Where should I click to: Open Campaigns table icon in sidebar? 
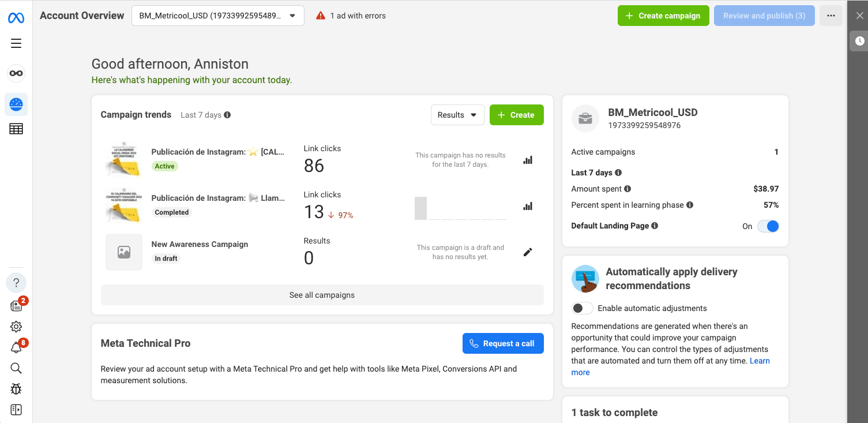click(16, 129)
